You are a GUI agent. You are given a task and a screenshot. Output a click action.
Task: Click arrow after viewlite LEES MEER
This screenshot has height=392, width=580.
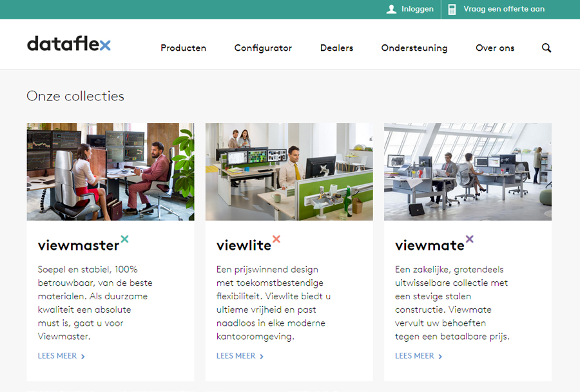tap(262, 357)
